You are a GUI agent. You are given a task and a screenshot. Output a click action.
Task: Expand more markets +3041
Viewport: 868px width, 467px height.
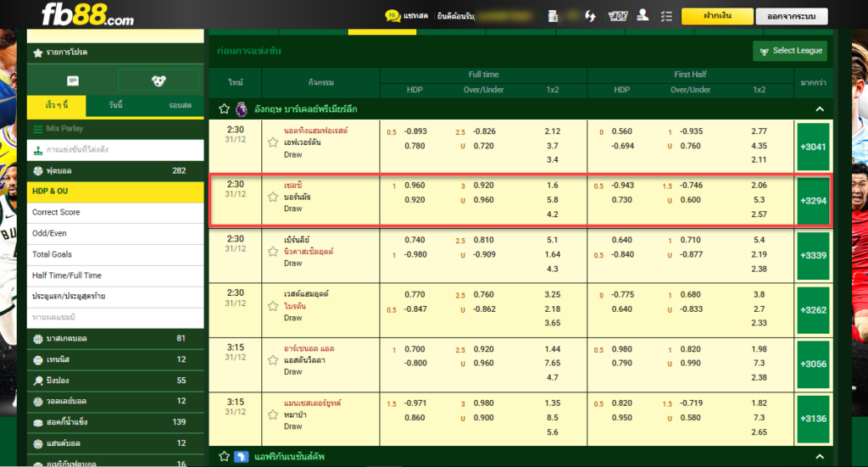pos(813,147)
